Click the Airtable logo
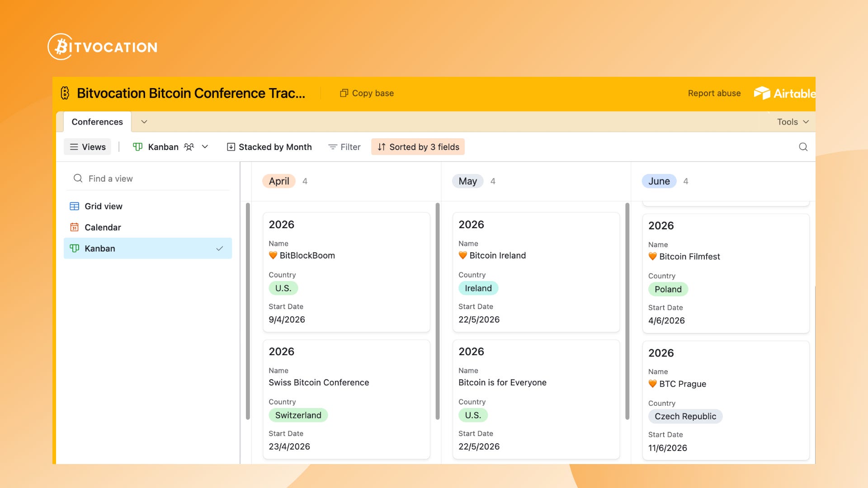Screen dimensions: 868x488 [x=763, y=93]
